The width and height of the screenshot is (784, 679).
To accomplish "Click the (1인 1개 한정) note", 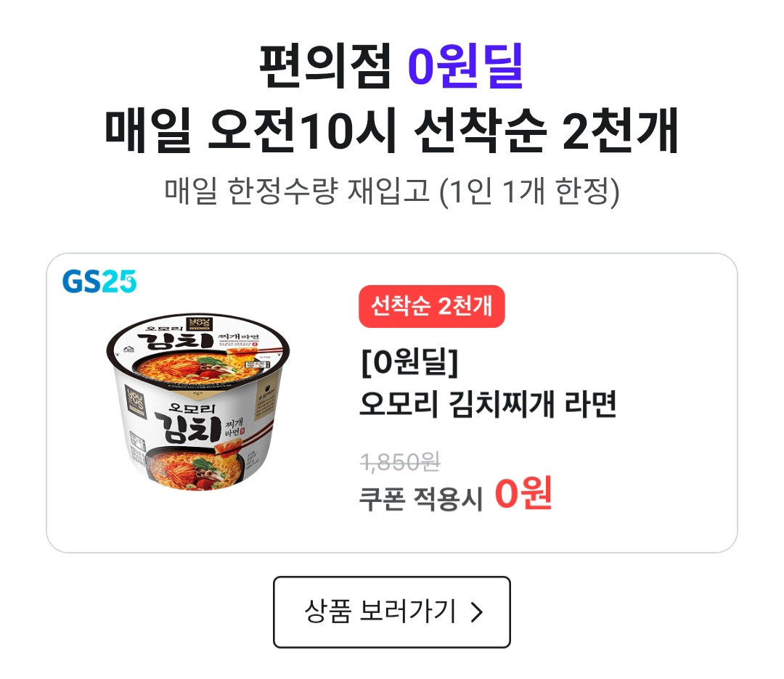I will [529, 192].
